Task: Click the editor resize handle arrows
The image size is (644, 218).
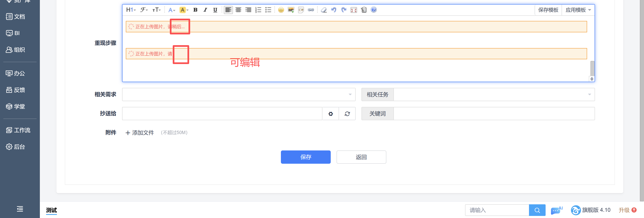Action: 592,79
